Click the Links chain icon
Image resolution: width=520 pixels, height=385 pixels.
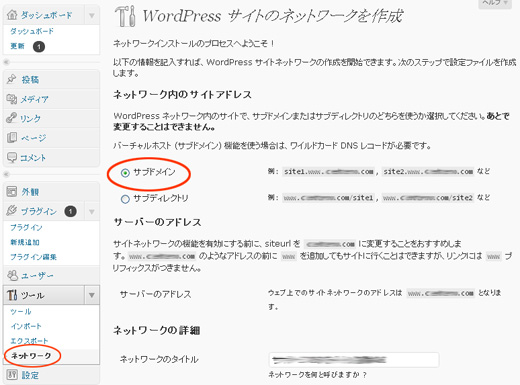[12, 118]
